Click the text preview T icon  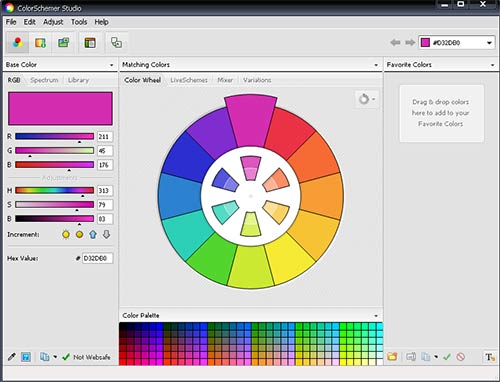pyautogui.click(x=489, y=357)
